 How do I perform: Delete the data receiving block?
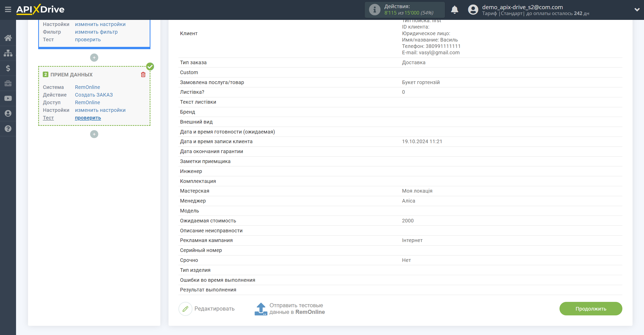pos(143,74)
